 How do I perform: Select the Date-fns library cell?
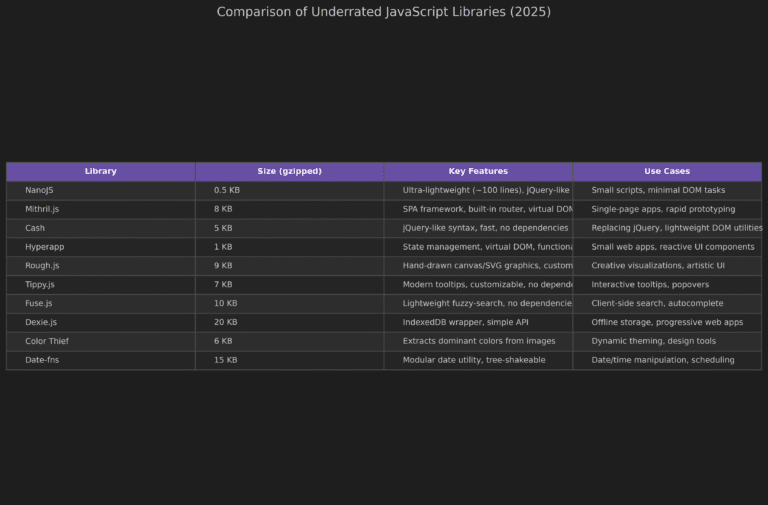101,360
